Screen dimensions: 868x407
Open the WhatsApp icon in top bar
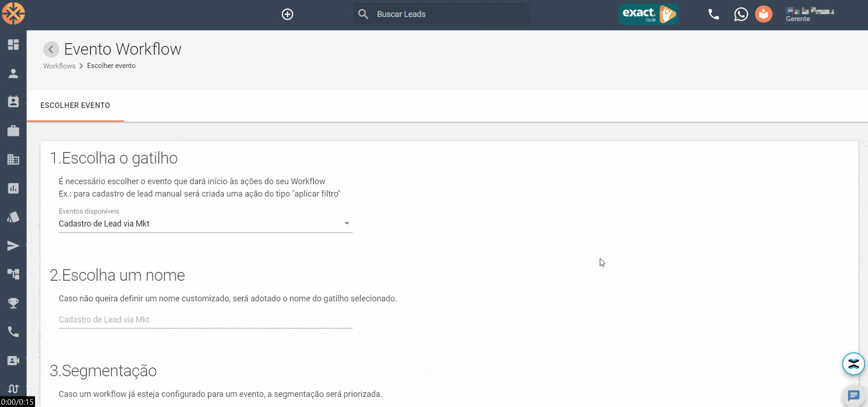pos(741,14)
